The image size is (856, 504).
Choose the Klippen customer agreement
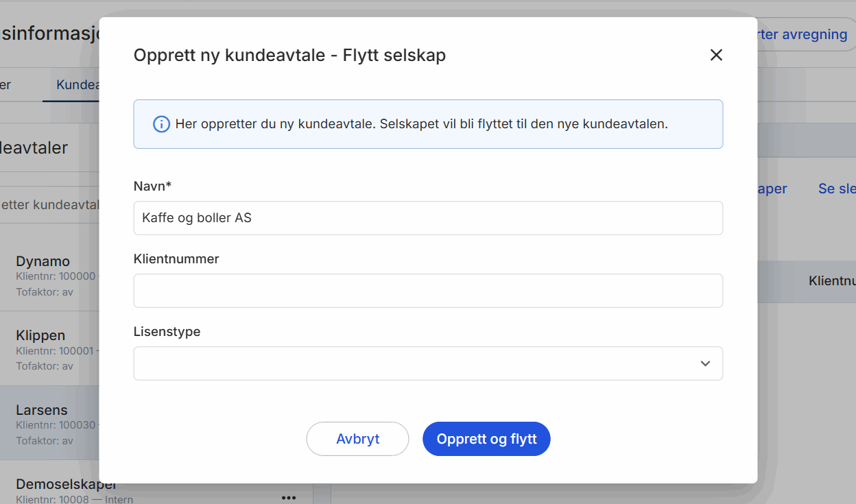pyautogui.click(x=40, y=335)
